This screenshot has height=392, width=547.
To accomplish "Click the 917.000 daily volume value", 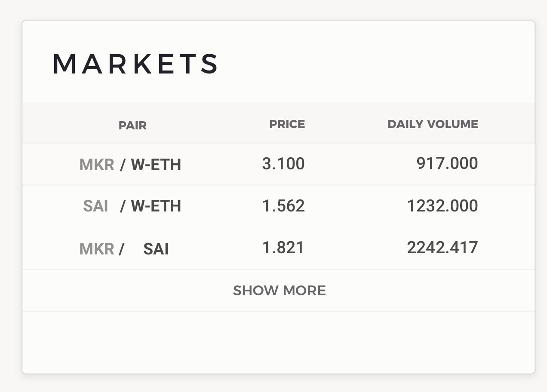I will pyautogui.click(x=447, y=163).
